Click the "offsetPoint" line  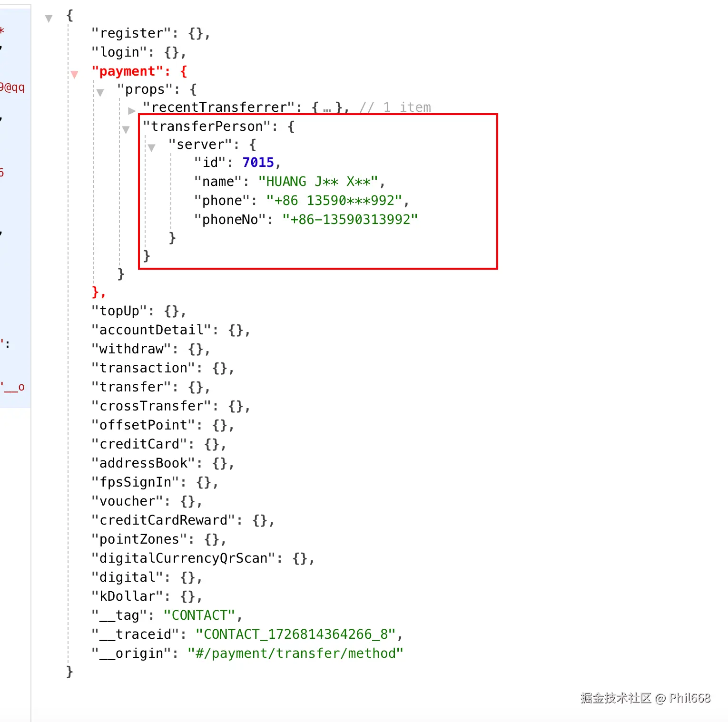tap(163, 425)
